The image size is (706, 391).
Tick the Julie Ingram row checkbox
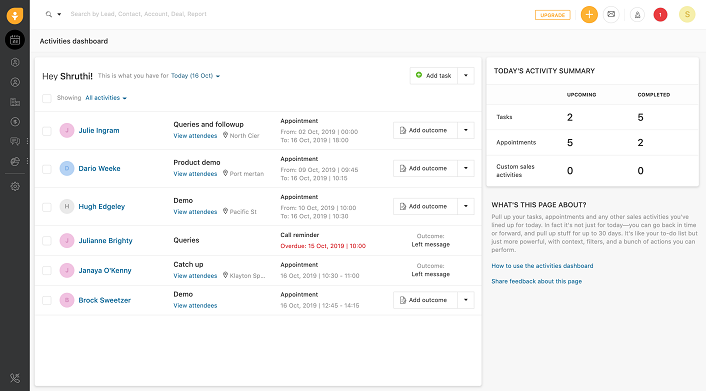pyautogui.click(x=47, y=131)
